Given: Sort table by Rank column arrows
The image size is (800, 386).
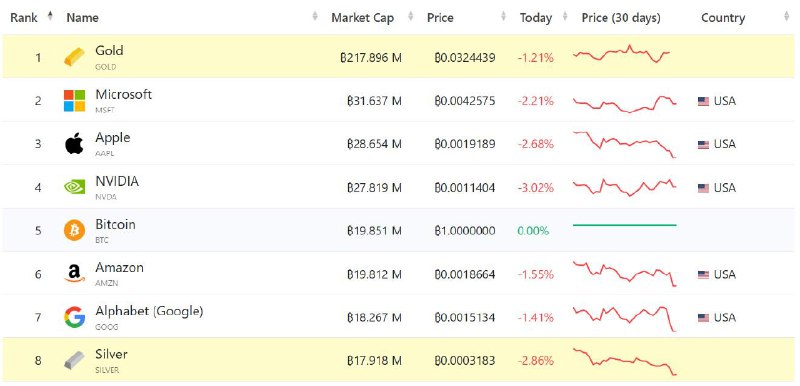Looking at the screenshot, I should tap(50, 16).
